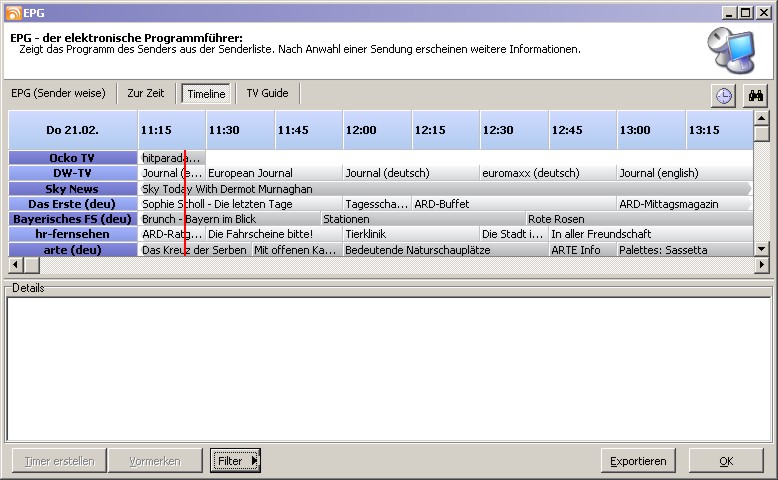This screenshot has height=480, width=778.
Task: Click the Do 21.02. date header
Action: [72, 130]
